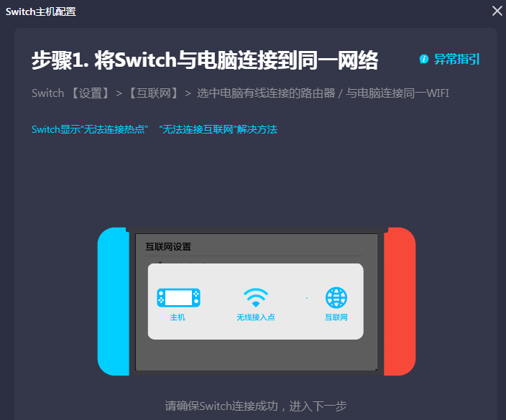Screen dimensions: 506x420
Task: Click the 主机 label under the console icon
Action: pos(178,317)
